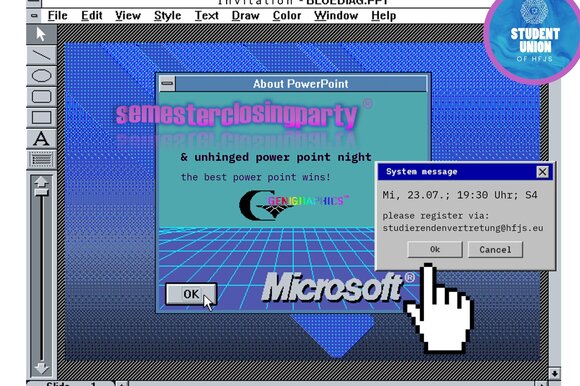
Task: Open the Color menu
Action: (287, 16)
